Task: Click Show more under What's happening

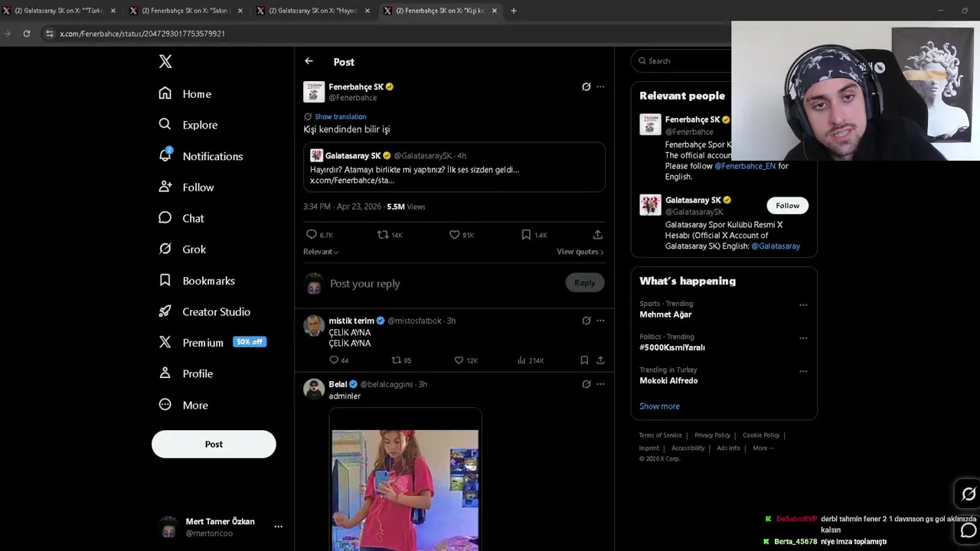Action: 659,406
